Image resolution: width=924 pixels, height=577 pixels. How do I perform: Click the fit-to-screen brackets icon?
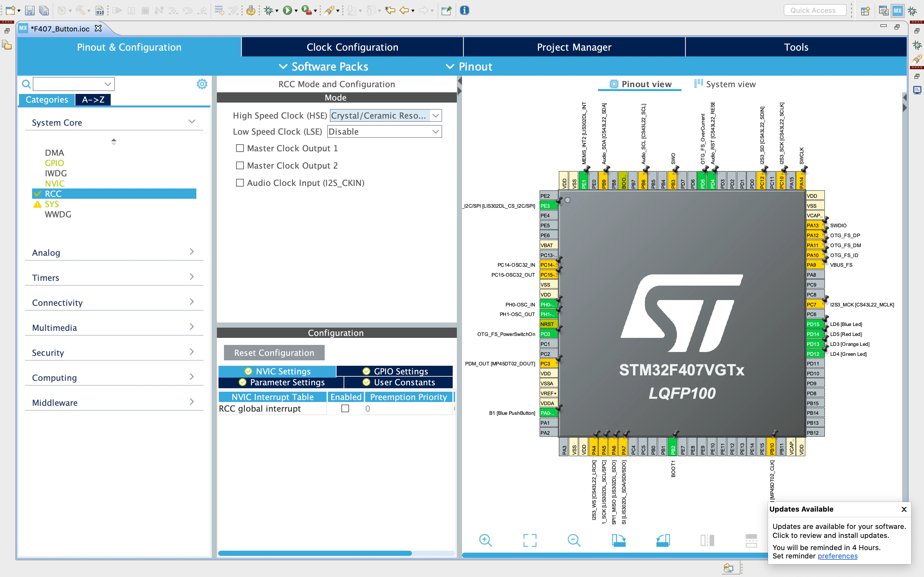(x=530, y=540)
